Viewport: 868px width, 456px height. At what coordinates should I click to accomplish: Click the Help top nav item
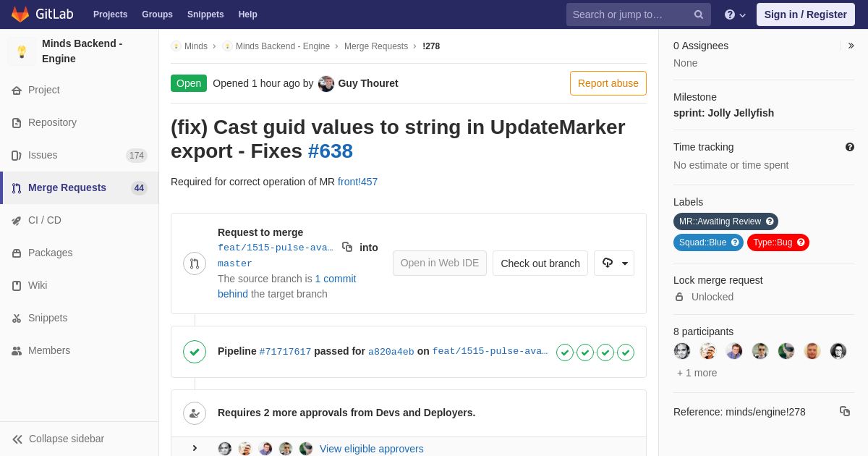point(248,14)
